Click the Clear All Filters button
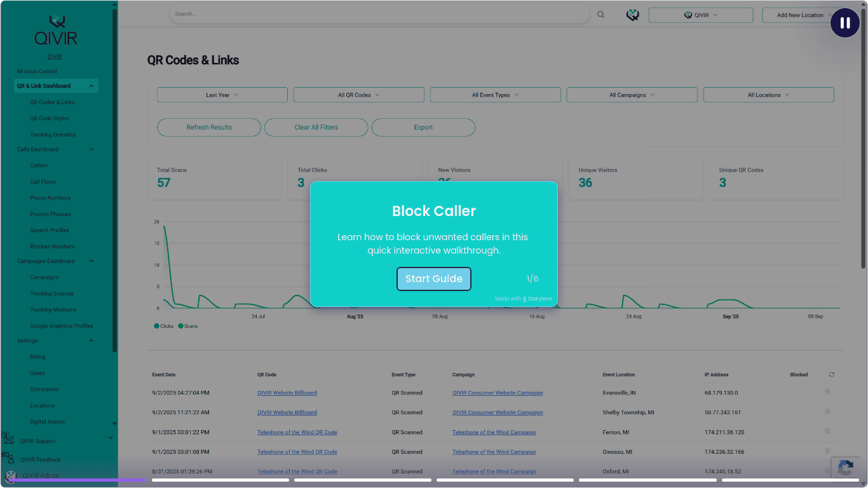Screen dimensions: 868x488 pos(316,127)
